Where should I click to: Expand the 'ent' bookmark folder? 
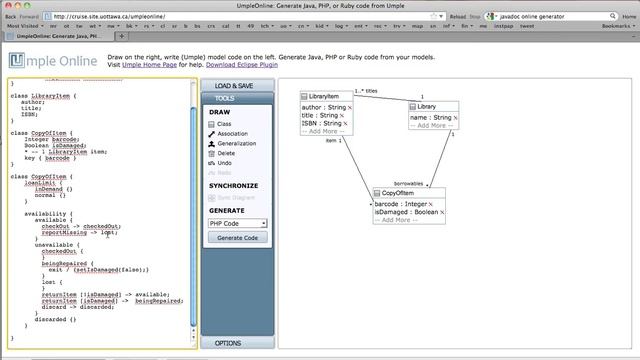point(361,26)
